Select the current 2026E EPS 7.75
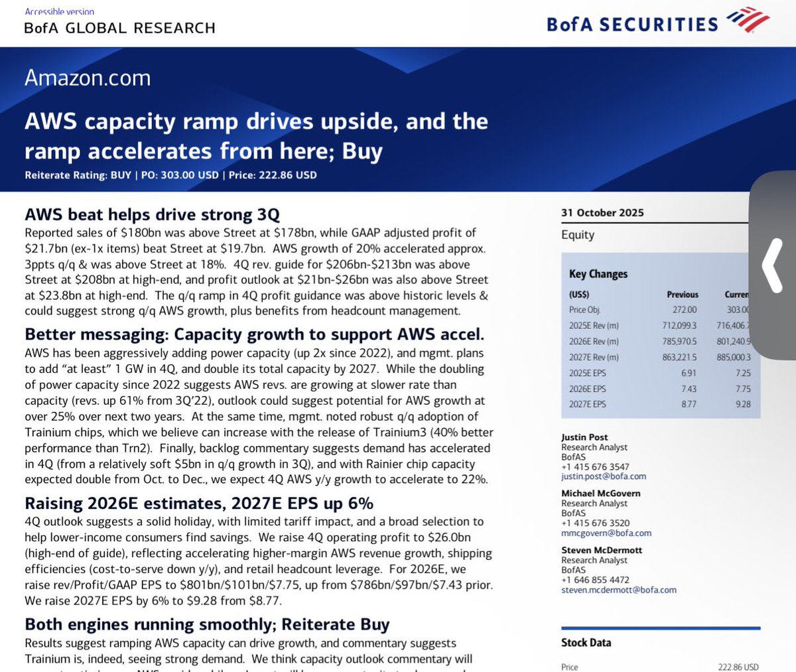 click(743, 389)
